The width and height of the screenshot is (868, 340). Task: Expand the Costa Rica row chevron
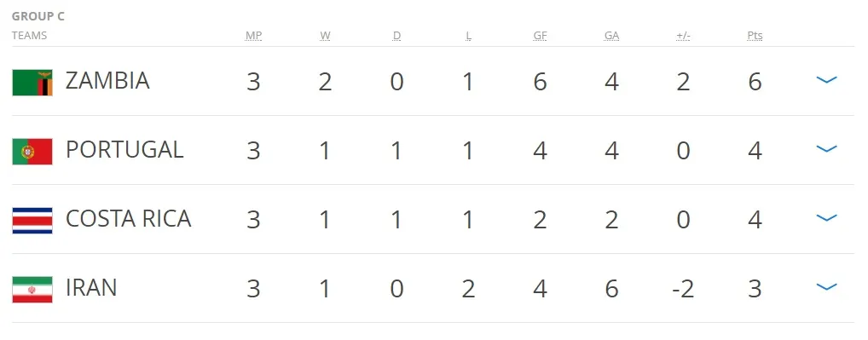click(826, 218)
